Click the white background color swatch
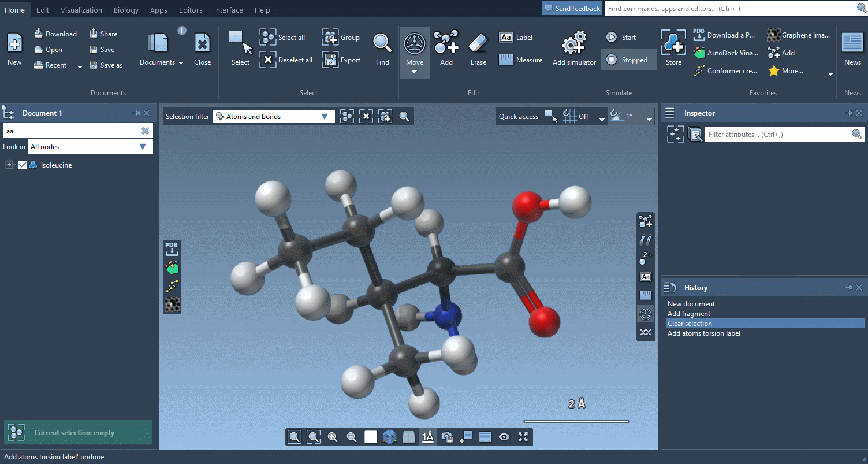Screen dimensions: 868x464 371,437
